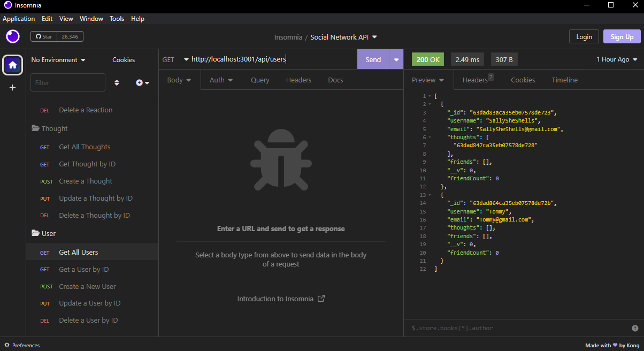Switch to the Query tab
Image resolution: width=644 pixels, height=351 pixels.
[x=260, y=80]
